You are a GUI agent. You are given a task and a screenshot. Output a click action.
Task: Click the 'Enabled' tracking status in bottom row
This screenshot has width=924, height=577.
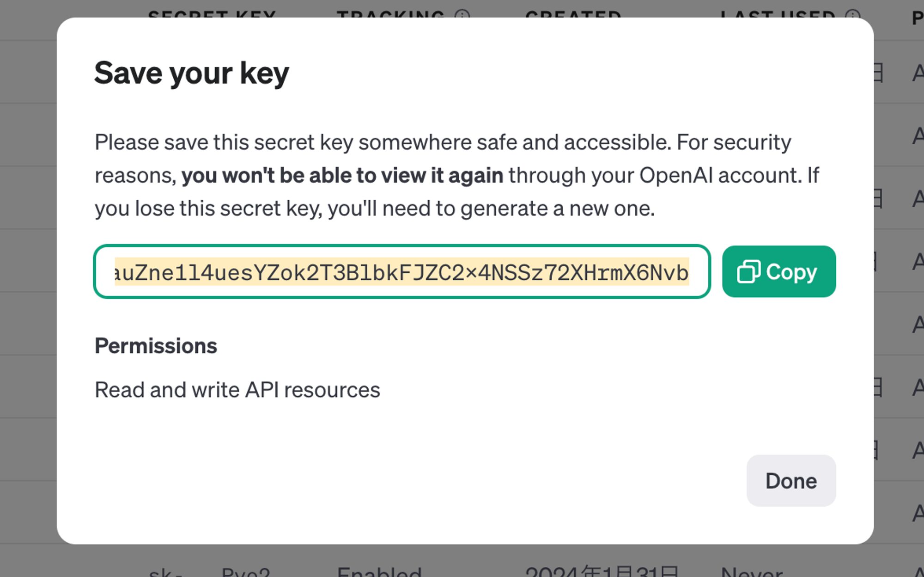379,571
